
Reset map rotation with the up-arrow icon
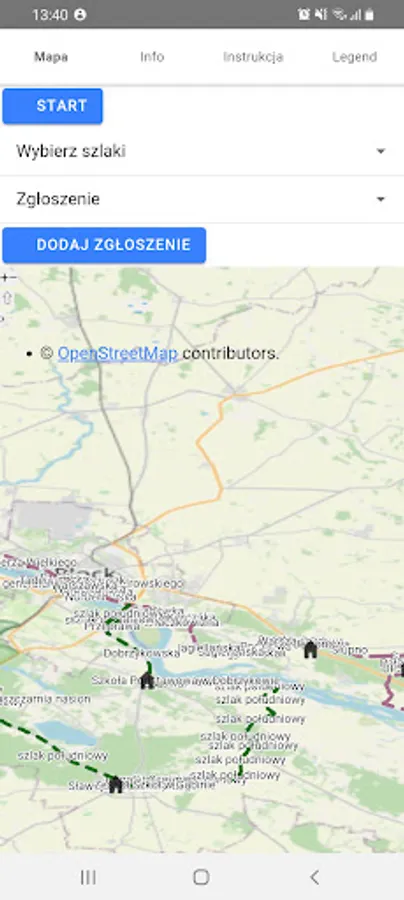click(6, 298)
